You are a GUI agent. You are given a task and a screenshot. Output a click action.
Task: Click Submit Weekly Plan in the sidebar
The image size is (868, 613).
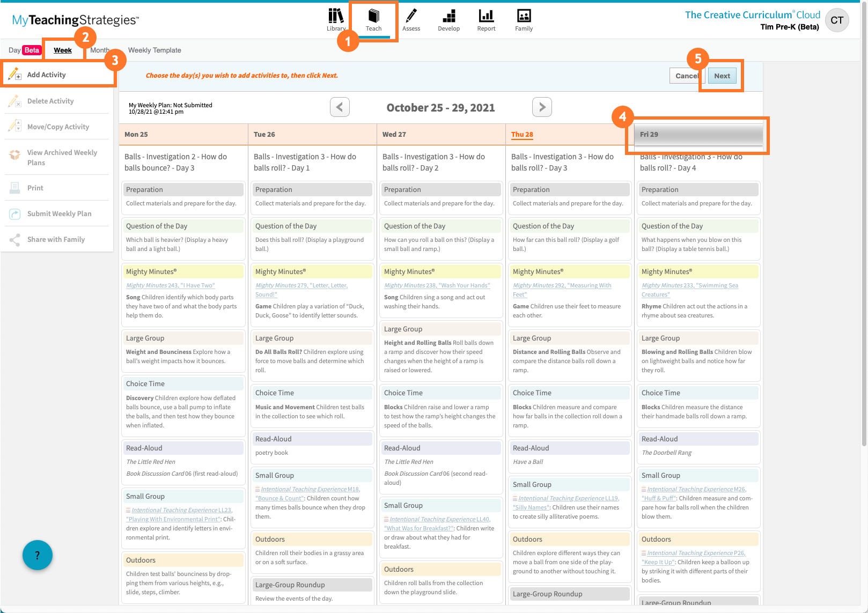pos(57,213)
